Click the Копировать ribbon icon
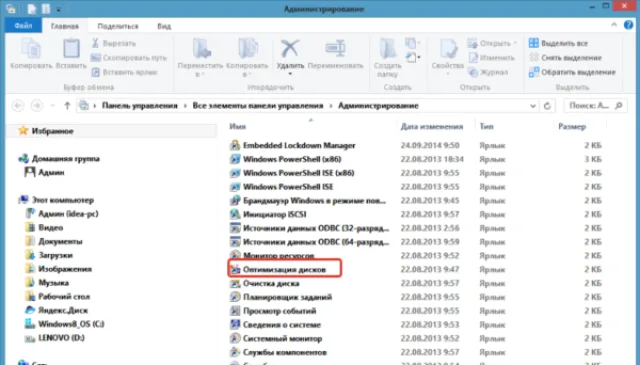The width and height of the screenshot is (640, 365). coord(31,49)
